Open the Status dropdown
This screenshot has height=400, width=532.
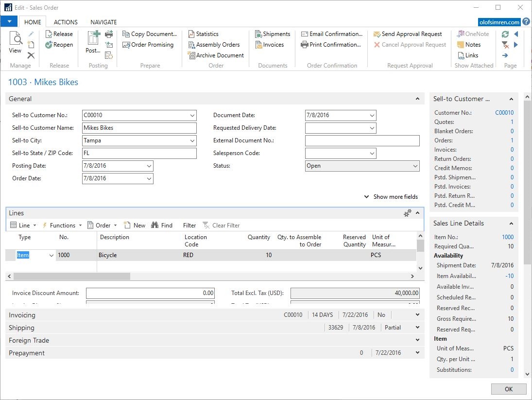[415, 166]
